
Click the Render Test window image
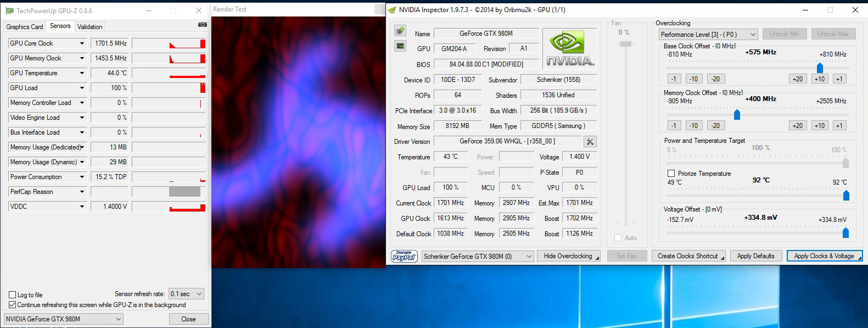pyautogui.click(x=299, y=142)
